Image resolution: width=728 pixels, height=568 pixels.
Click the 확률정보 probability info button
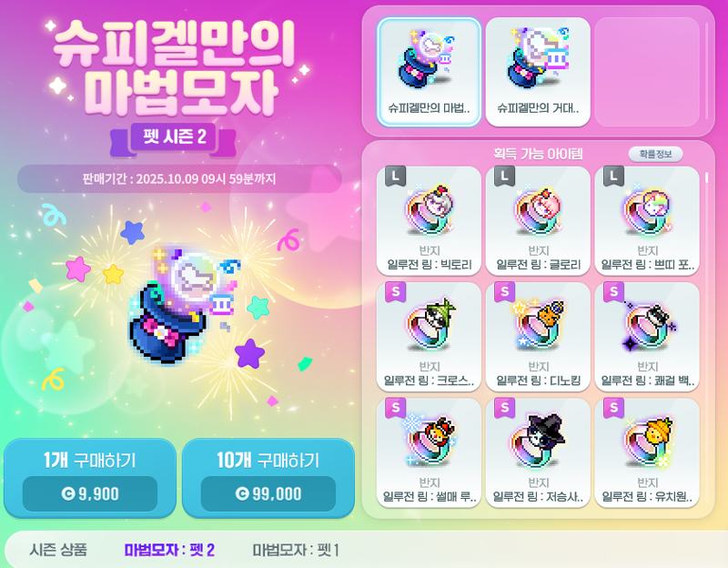(x=655, y=154)
